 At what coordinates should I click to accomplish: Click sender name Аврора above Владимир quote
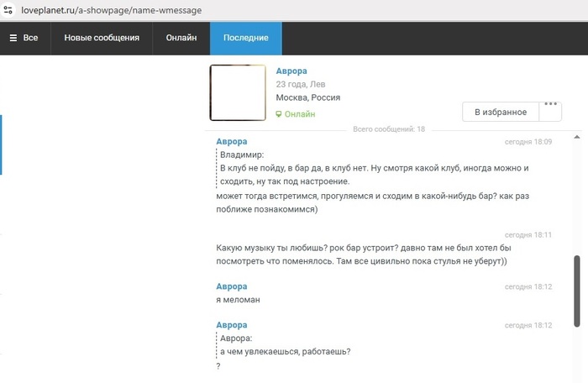(232, 141)
